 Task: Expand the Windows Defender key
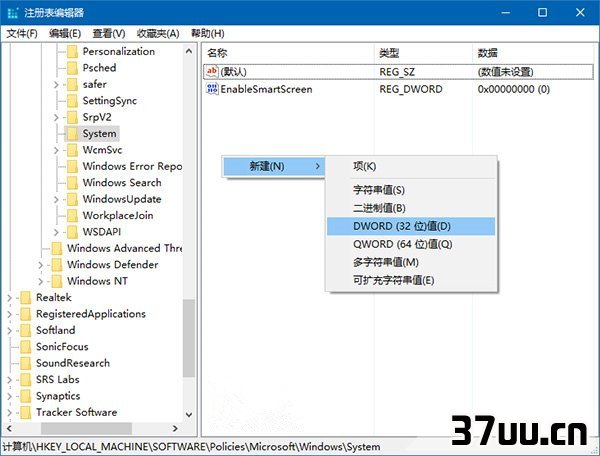coord(41,265)
